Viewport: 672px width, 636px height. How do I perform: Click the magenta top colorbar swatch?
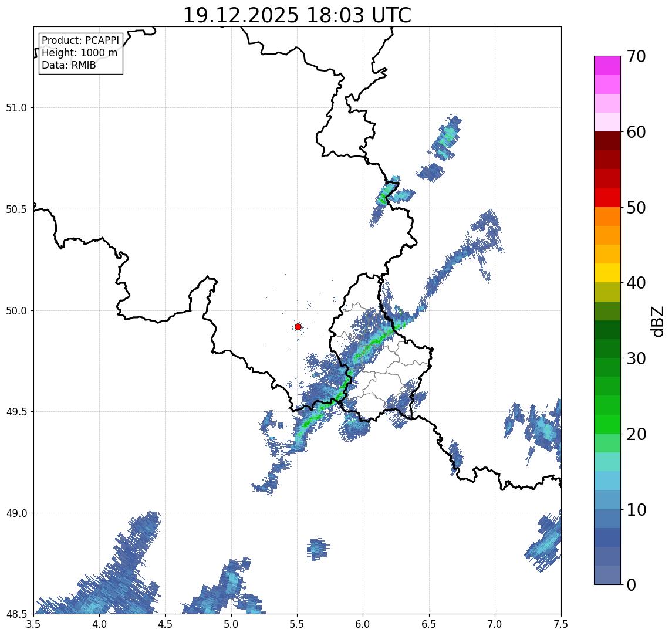(607, 66)
